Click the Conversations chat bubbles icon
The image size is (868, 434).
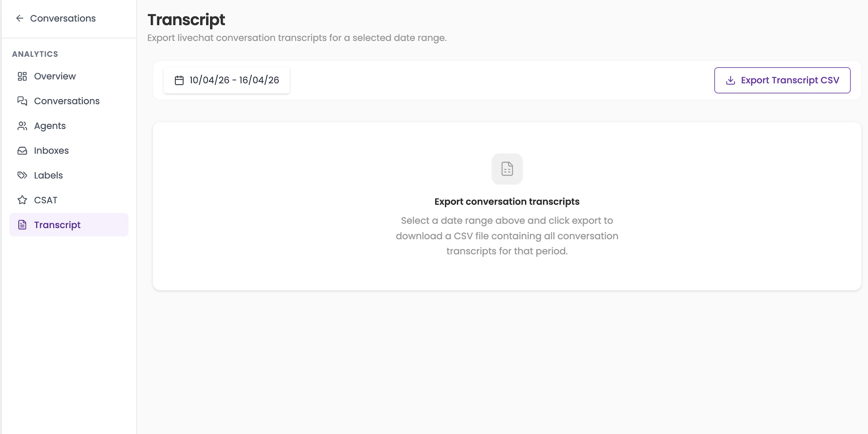point(22,101)
